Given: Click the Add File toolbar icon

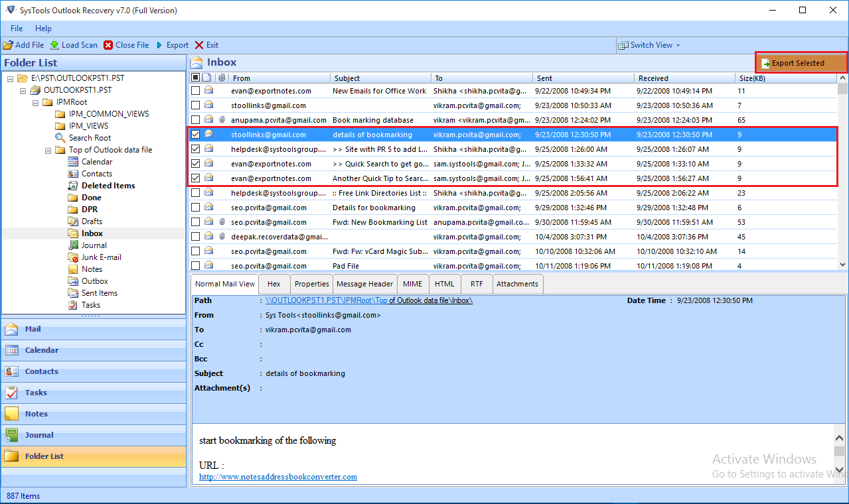Looking at the screenshot, I should click(8, 45).
